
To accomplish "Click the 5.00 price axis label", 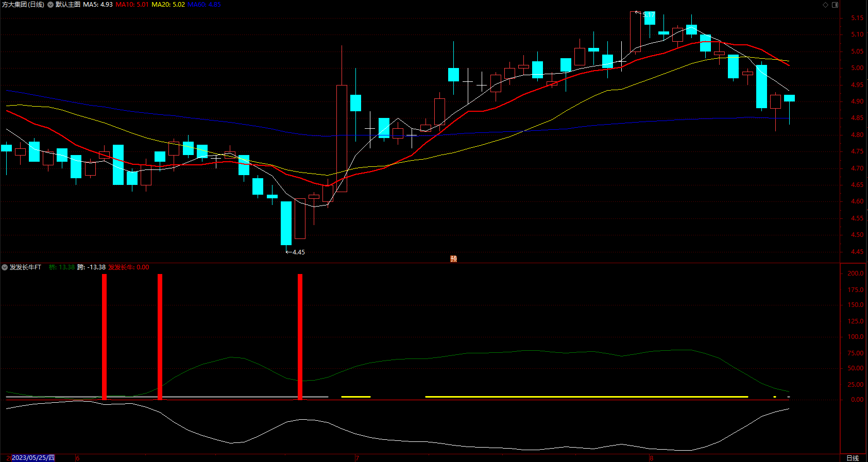I will [857, 68].
